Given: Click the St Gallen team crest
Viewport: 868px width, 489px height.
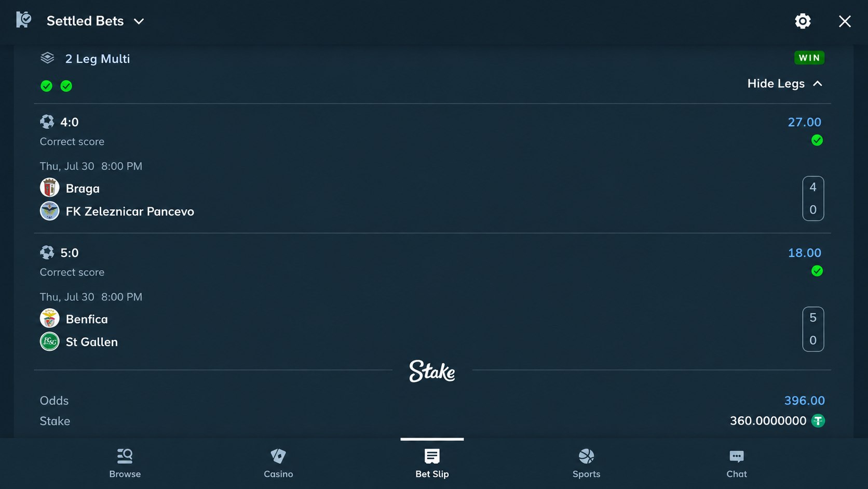Looking at the screenshot, I should (50, 341).
